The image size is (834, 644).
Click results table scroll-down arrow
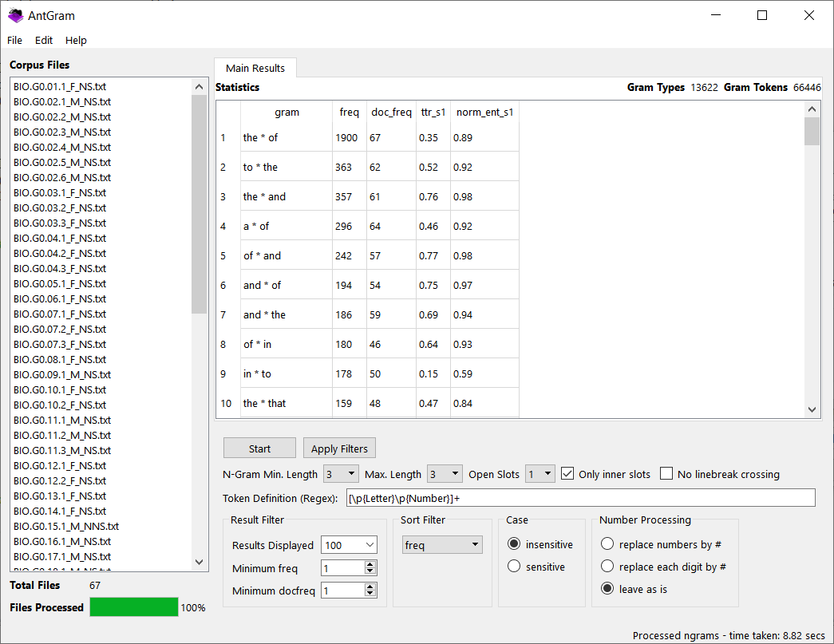point(812,409)
